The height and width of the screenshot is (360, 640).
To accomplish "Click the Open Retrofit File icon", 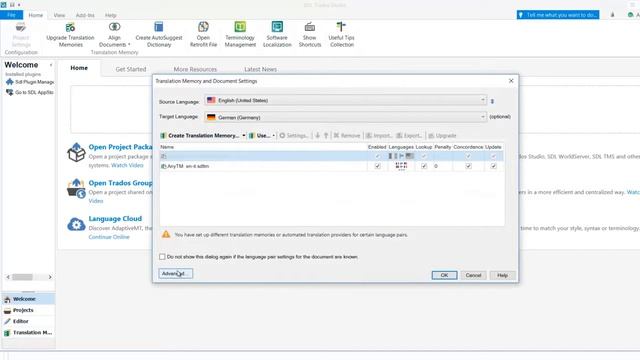I will tap(203, 27).
